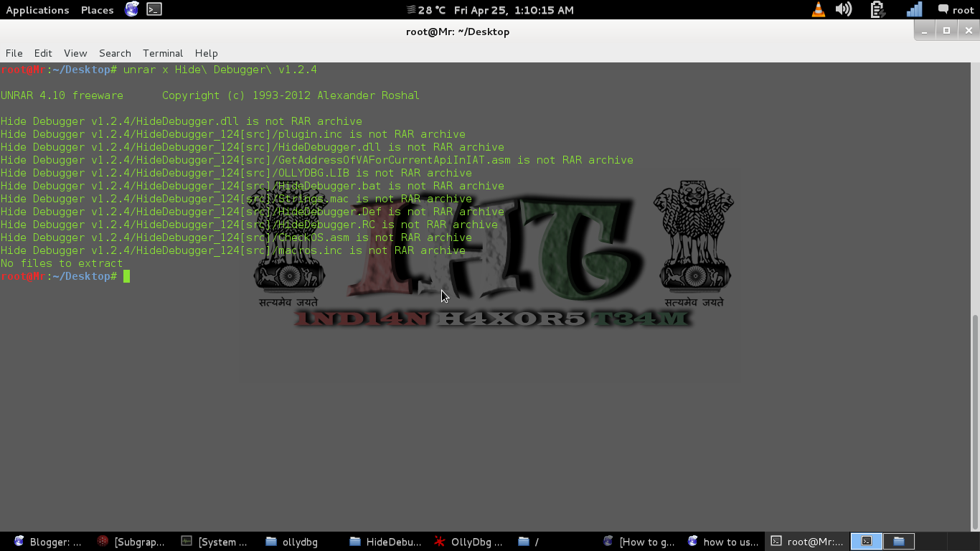Viewport: 980px width, 551px height.
Task: Click the HideDebugger.bat output line
Action: click(253, 186)
